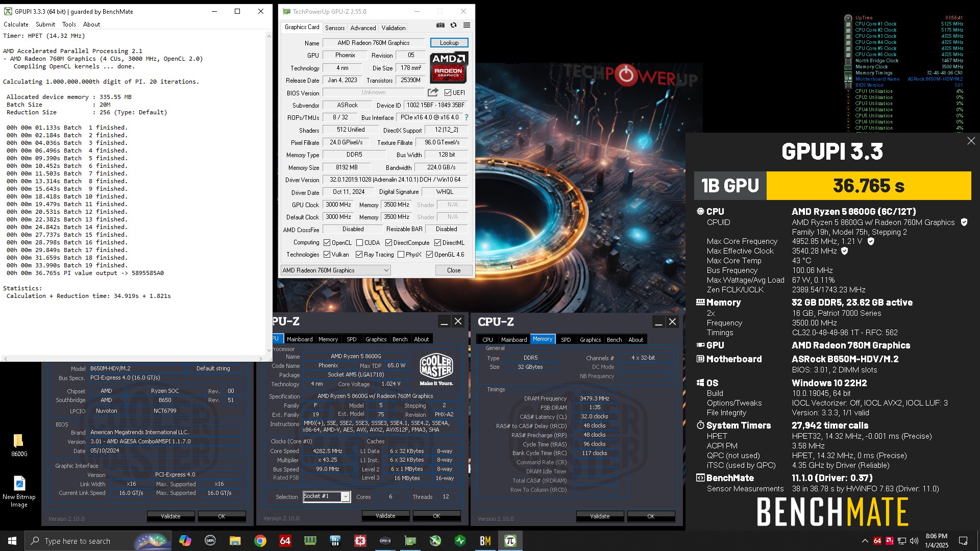Click the Type here to search box
This screenshot has width=980, height=551.
click(97, 541)
